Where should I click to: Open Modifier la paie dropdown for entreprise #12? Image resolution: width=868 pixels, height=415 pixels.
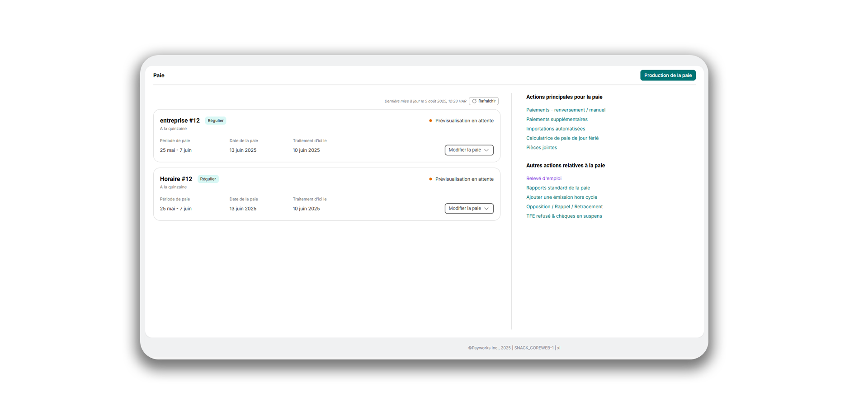[x=469, y=150]
